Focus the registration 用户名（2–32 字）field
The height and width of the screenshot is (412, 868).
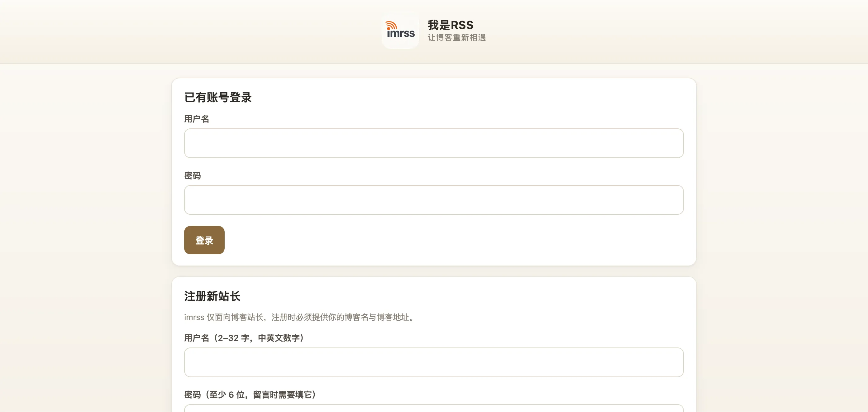coord(434,362)
